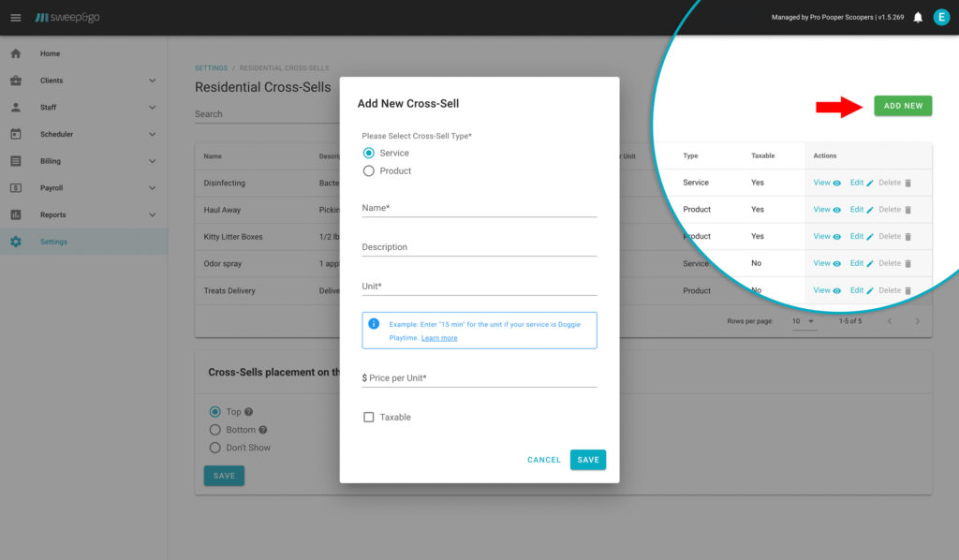Select the Service radio button
This screenshot has height=560, width=959.
click(368, 153)
